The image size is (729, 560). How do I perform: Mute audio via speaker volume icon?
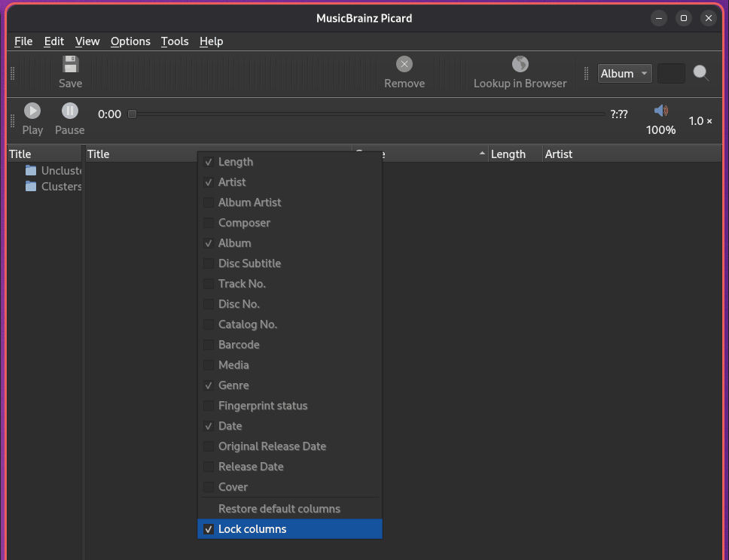point(660,111)
